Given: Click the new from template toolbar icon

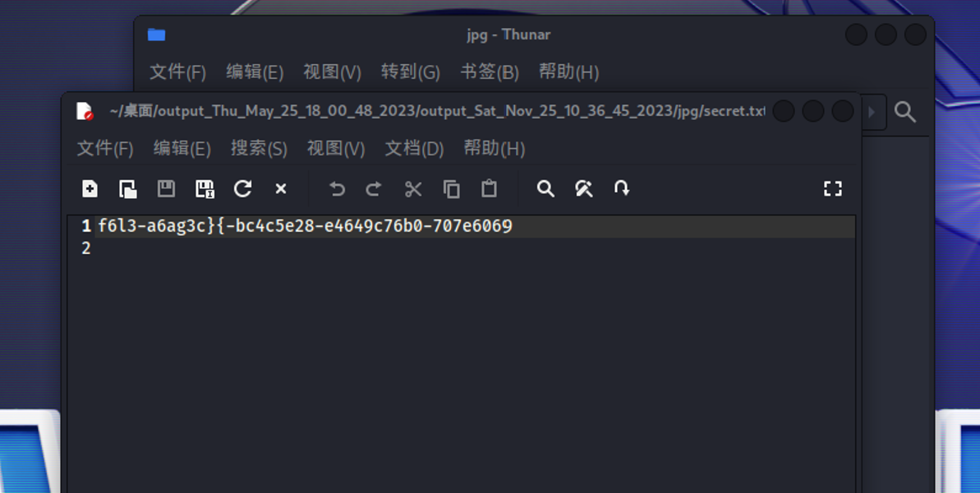Looking at the screenshot, I should pos(128,189).
